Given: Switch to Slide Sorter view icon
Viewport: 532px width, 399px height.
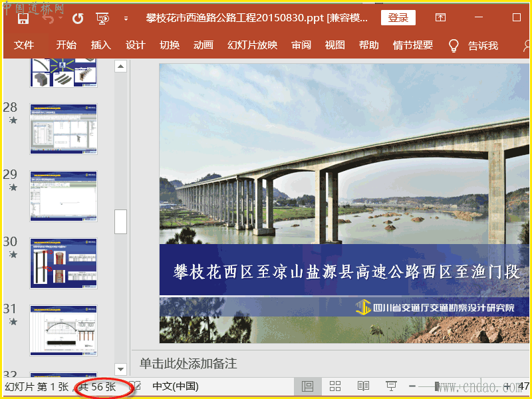Looking at the screenshot, I should coord(335,386).
